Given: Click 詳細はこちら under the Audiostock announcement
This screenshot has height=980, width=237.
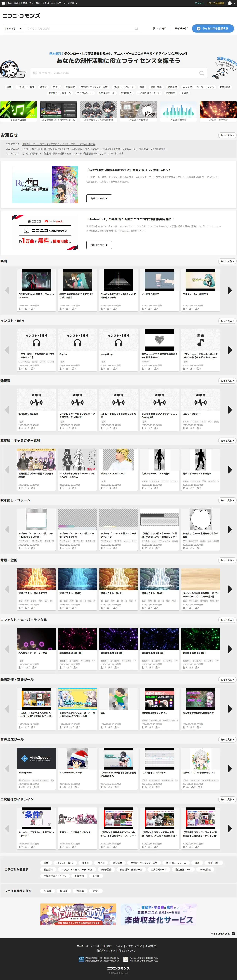Looking at the screenshot, I should click(x=99, y=245).
